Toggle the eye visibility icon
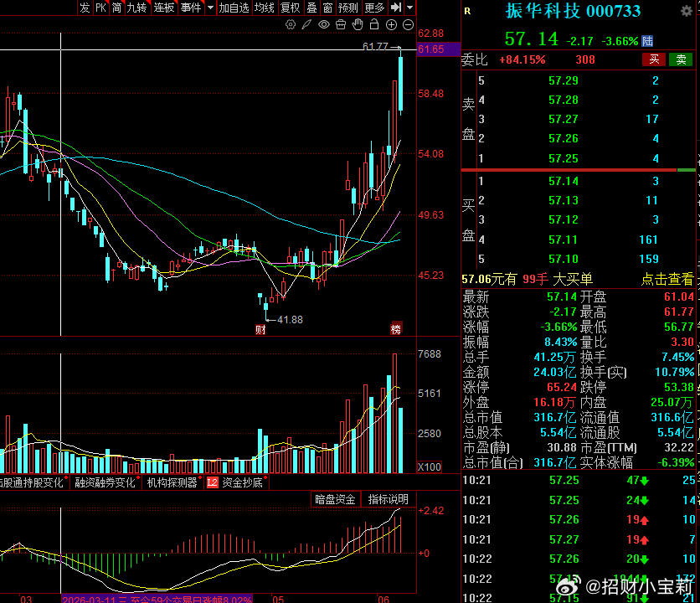The width and height of the screenshot is (700, 603). 324,24
